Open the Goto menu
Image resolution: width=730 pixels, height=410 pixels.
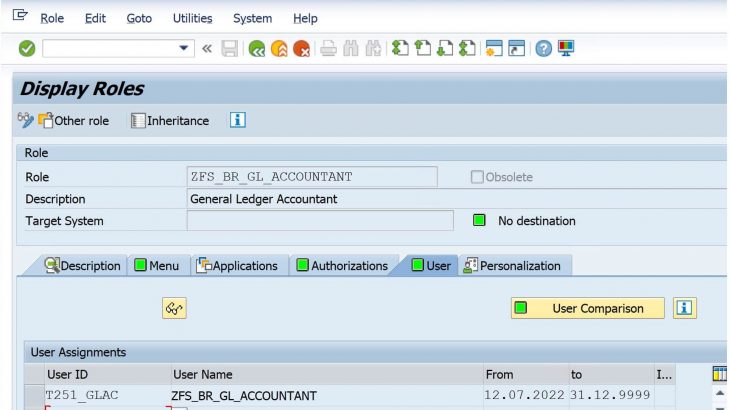pyautogui.click(x=139, y=18)
